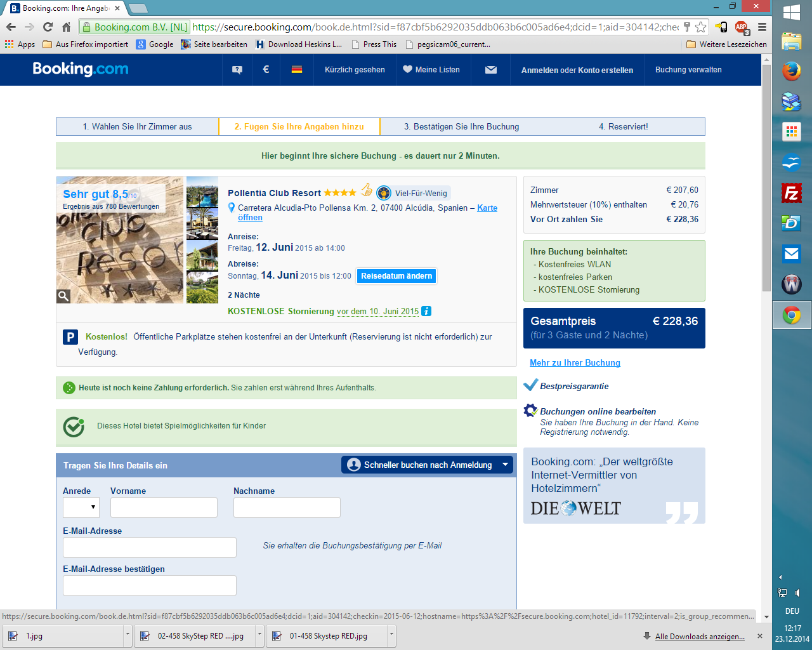Open the envelope messages icon in header

point(490,70)
